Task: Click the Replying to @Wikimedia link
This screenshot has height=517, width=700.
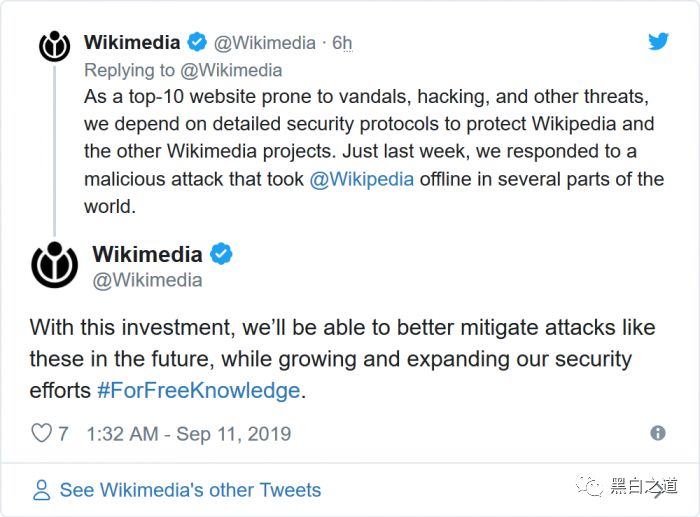Action: coord(183,70)
